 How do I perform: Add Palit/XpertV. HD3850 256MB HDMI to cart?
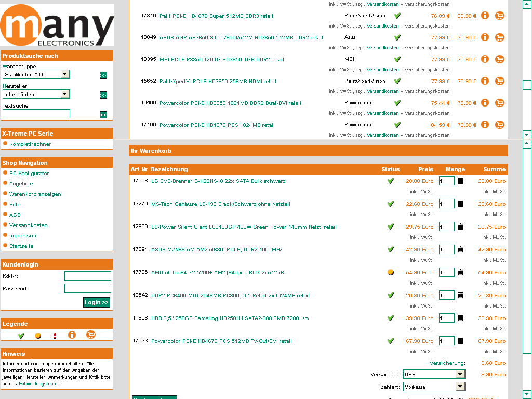tap(499, 81)
